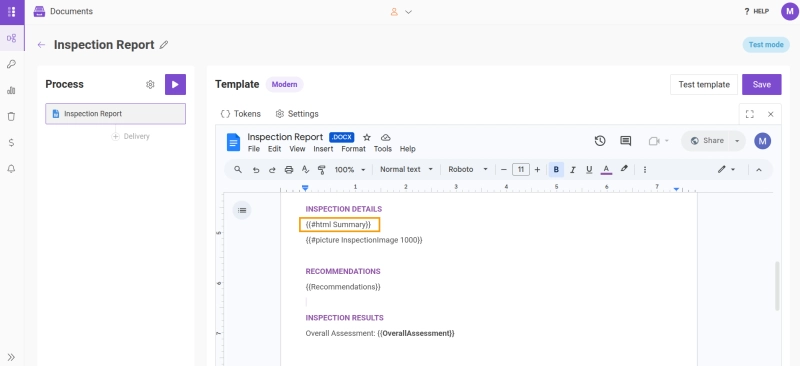Open the video meeting camera dropdown
Screen dimensions: 800x366
pos(658,141)
